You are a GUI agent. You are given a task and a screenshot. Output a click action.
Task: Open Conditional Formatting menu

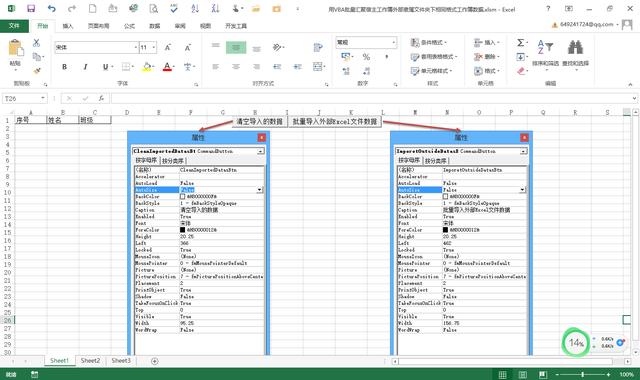pos(429,42)
